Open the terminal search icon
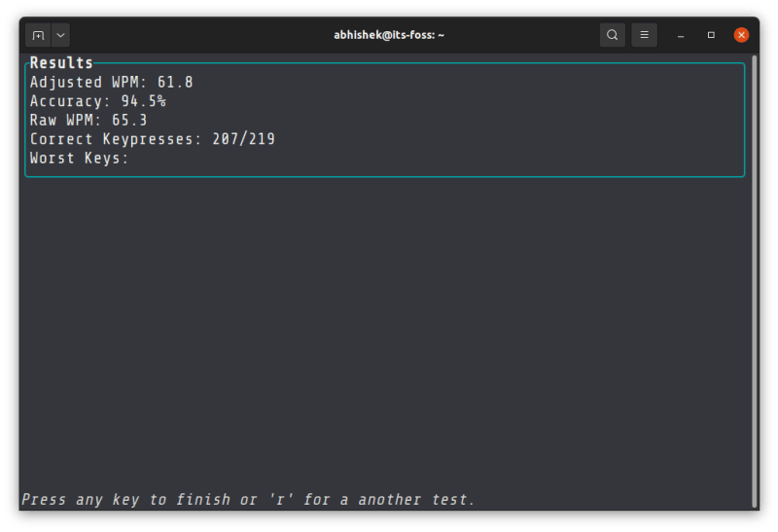The height and width of the screenshot is (532, 778). 612,35
